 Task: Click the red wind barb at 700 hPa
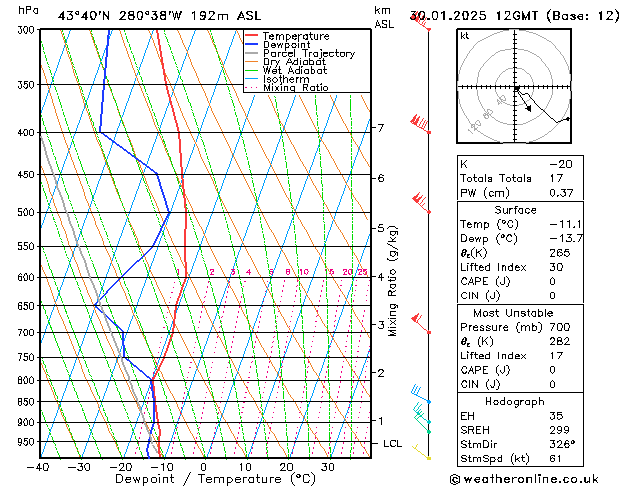point(421,324)
